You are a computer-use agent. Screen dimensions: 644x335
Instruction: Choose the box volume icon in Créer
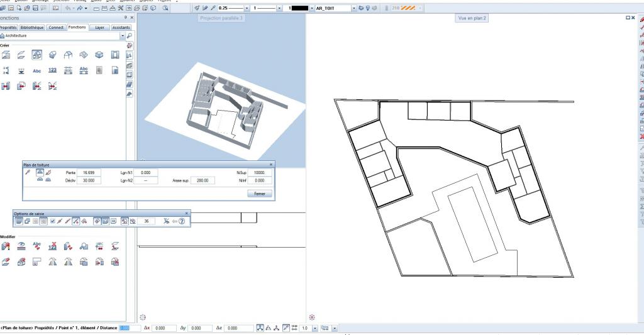tap(99, 55)
